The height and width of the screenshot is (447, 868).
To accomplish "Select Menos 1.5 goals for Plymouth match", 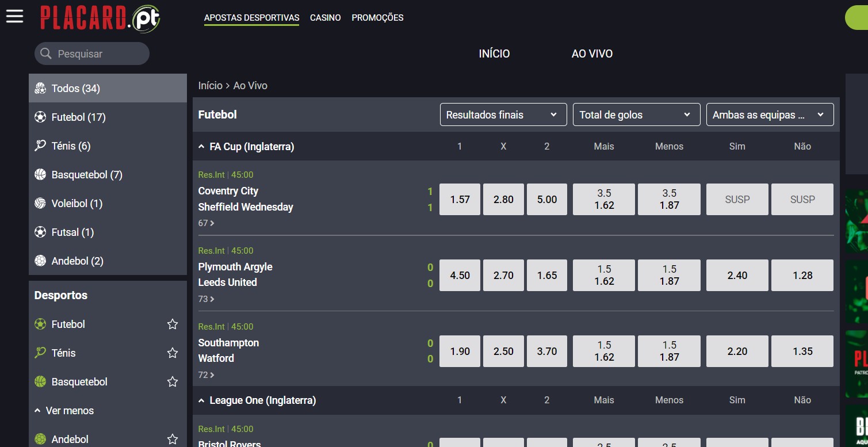I will coord(669,275).
